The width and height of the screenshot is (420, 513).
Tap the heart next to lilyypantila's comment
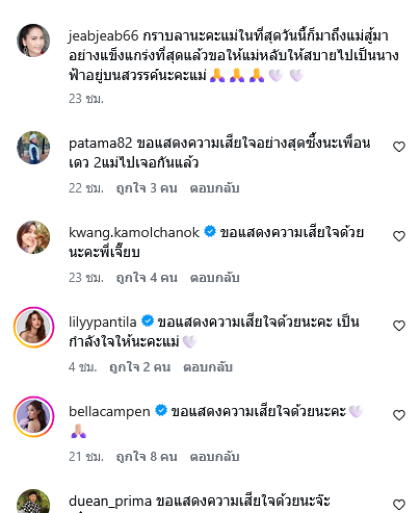click(399, 326)
